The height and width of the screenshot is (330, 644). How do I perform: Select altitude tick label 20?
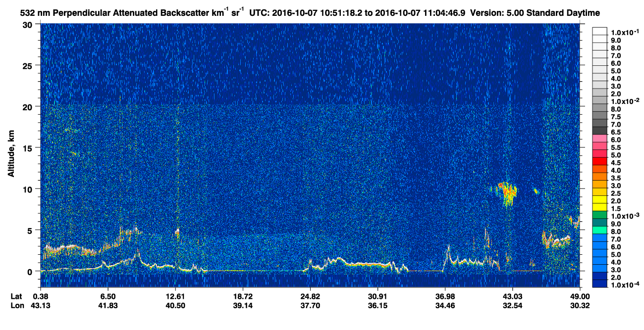point(28,106)
